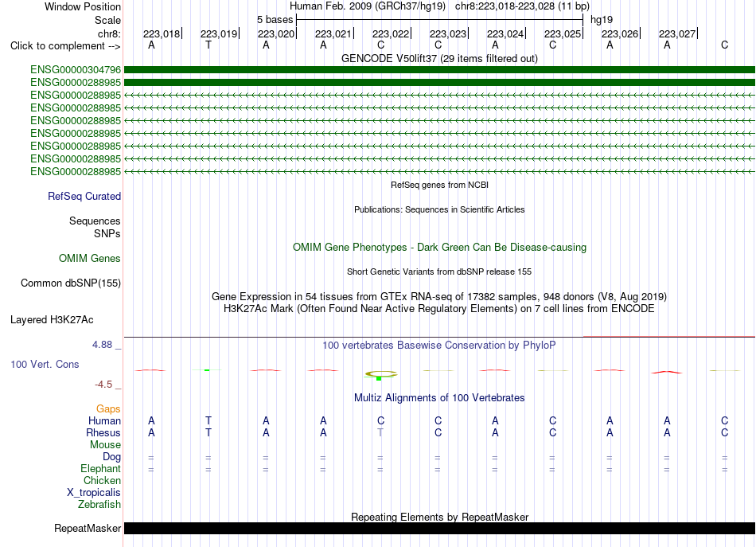Click the Layered H3K27Ac track label
756x547 pixels.
[52, 320]
